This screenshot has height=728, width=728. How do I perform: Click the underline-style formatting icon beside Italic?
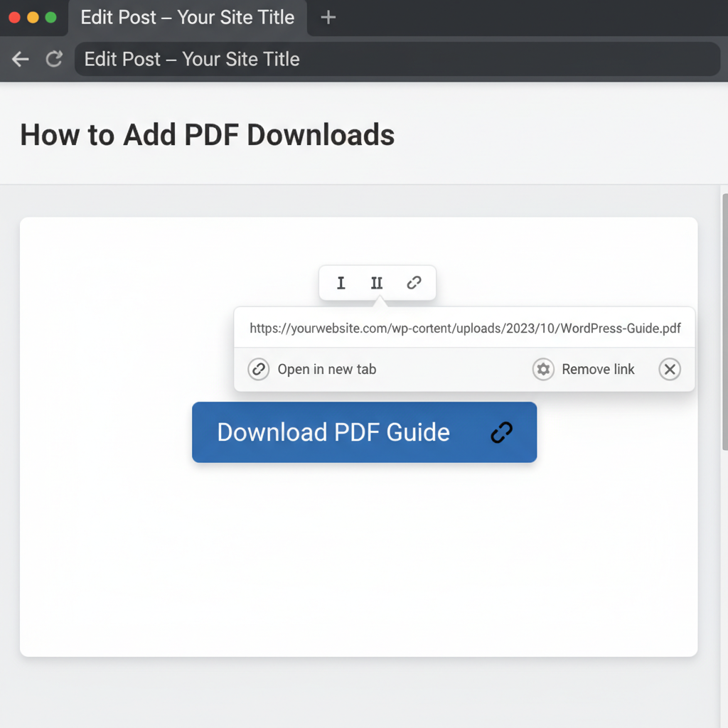tap(377, 283)
